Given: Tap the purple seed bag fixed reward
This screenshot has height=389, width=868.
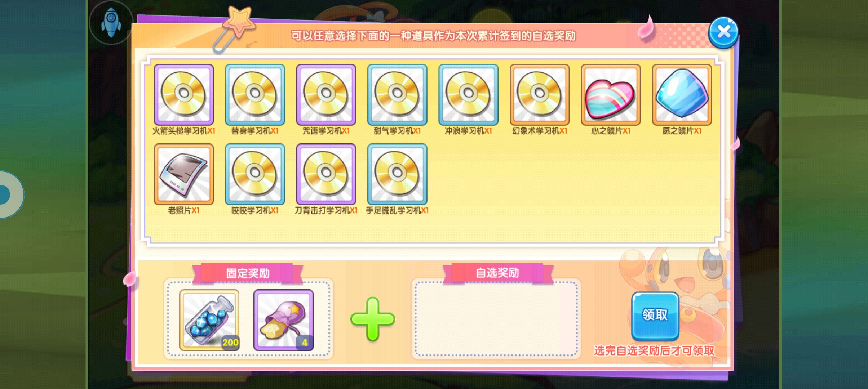Looking at the screenshot, I should [283, 320].
